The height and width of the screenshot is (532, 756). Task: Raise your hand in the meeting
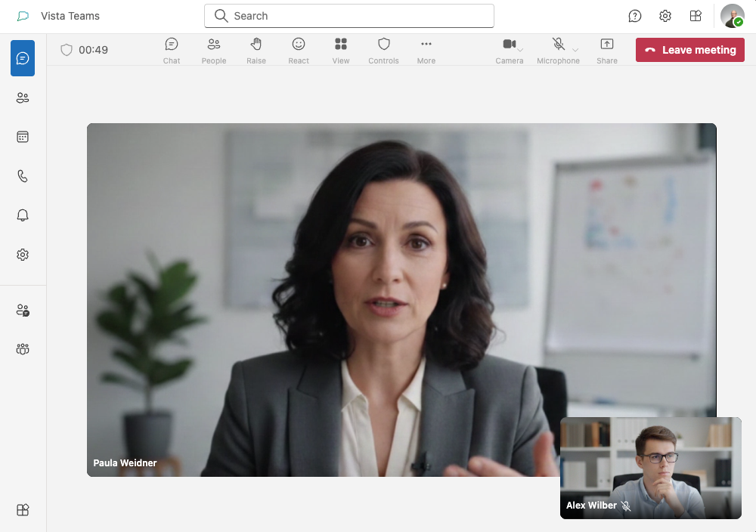(x=256, y=49)
